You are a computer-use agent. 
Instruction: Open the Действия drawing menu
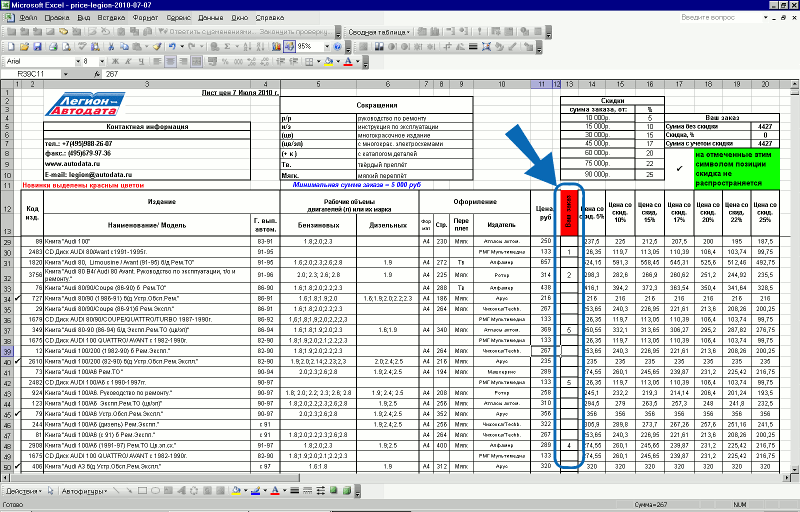[x=23, y=491]
